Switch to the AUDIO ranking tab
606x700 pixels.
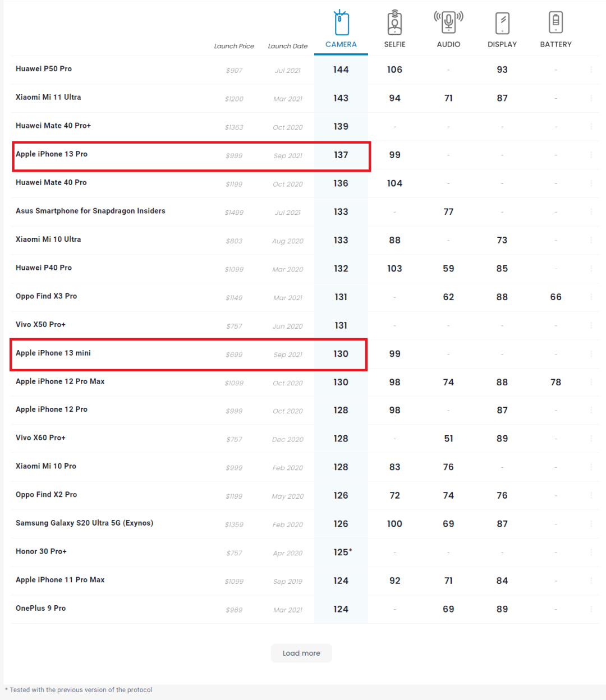(x=448, y=44)
